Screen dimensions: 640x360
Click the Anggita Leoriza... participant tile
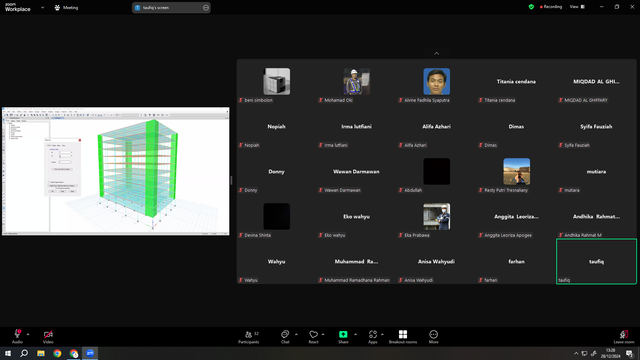[516, 216]
